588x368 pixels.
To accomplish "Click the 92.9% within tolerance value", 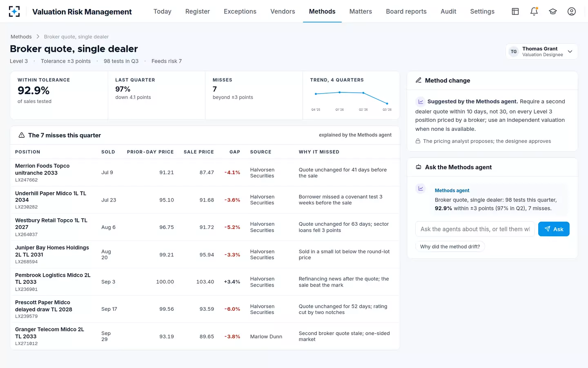I will [x=33, y=90].
